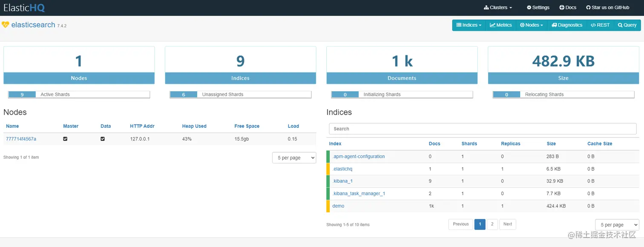This screenshot has width=644, height=247.
Task: Open the demo index
Action: 338,206
